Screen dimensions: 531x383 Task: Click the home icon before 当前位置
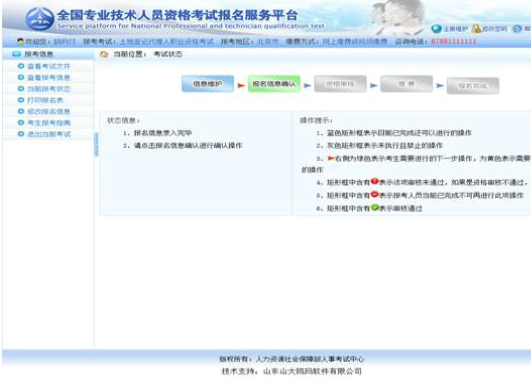coord(104,54)
